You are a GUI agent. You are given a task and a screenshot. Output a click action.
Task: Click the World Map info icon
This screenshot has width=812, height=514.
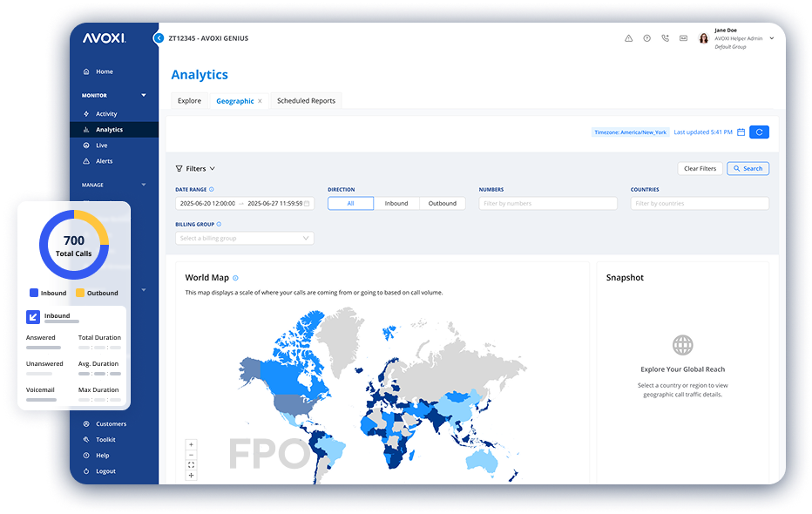(235, 278)
